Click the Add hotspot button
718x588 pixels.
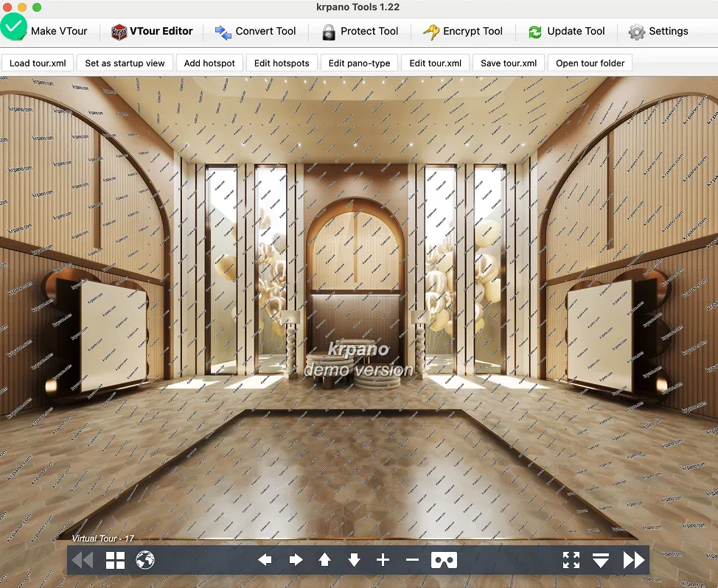[209, 63]
